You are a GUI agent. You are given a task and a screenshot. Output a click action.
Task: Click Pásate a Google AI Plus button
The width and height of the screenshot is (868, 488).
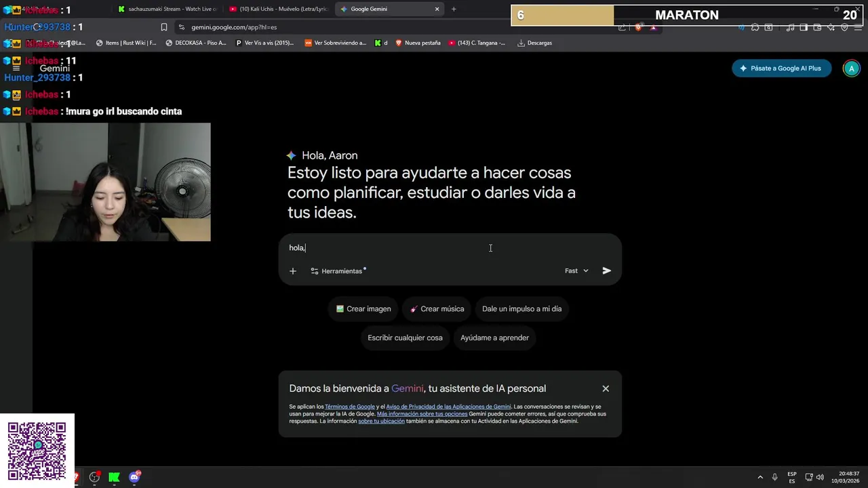pos(781,68)
